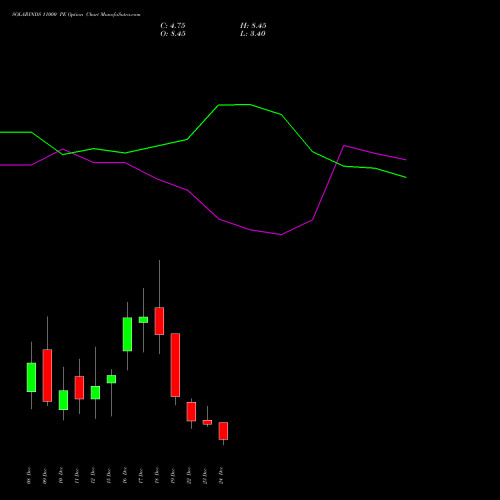Select the red candlestick for 09 Dec

click(x=47, y=375)
